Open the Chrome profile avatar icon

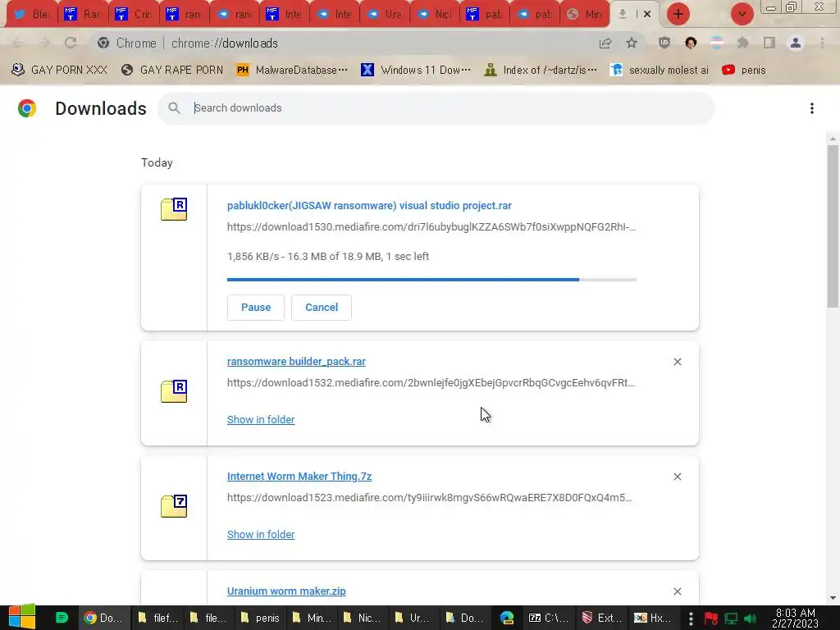click(796, 43)
